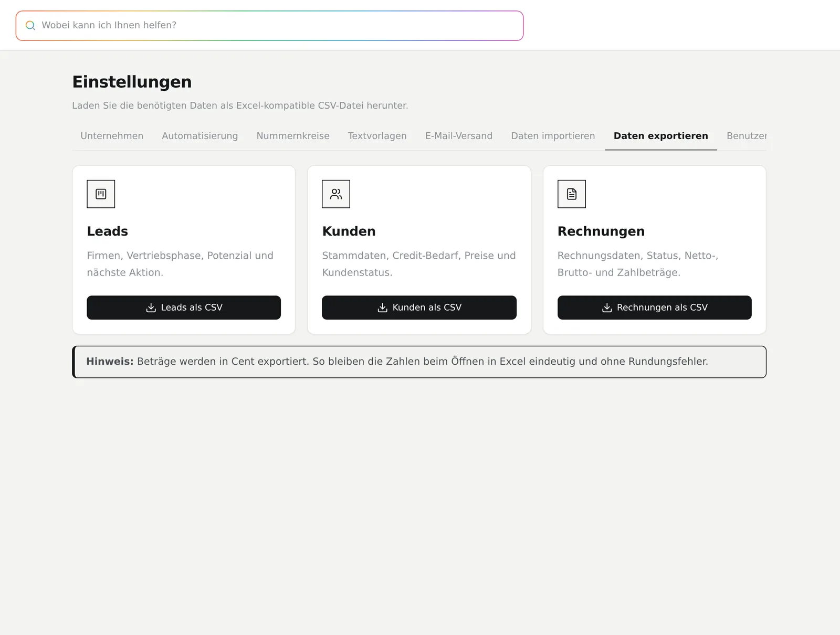
Task: Select the Daten exportieren tab
Action: point(661,136)
